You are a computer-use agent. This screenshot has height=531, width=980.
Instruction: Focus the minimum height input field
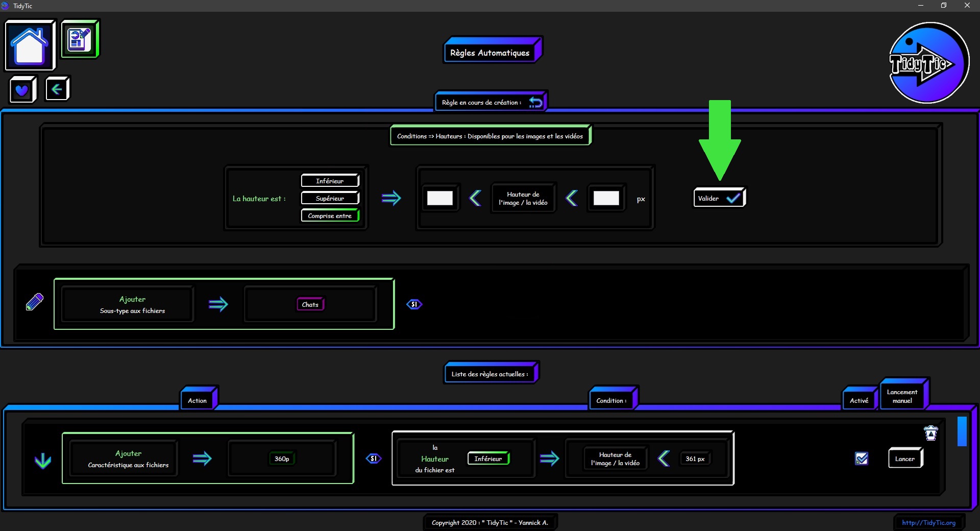click(x=439, y=198)
